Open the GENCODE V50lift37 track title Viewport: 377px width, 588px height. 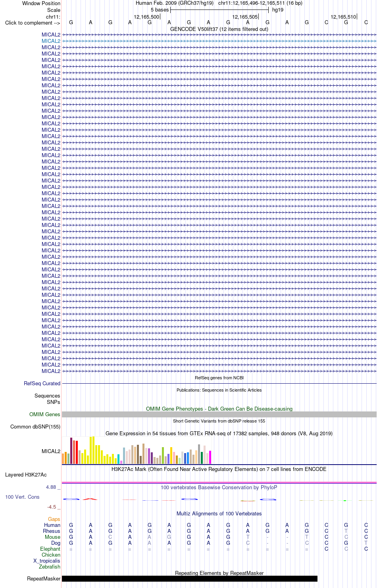[x=219, y=29]
